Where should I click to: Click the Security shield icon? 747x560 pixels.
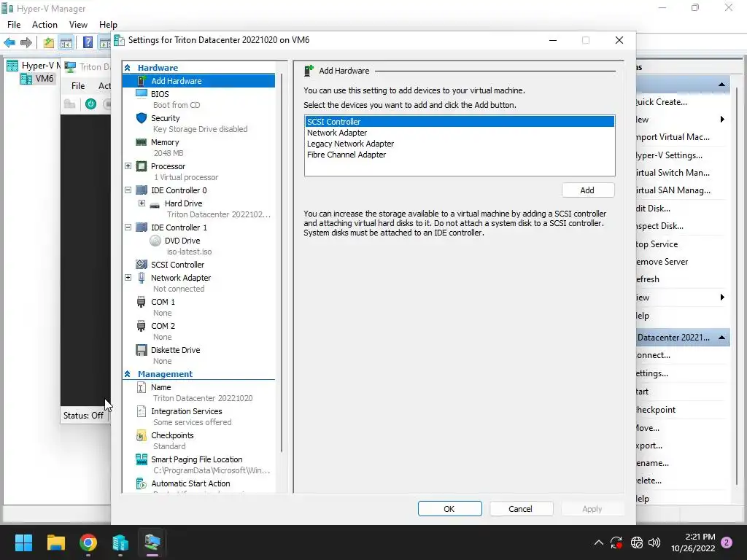click(142, 117)
